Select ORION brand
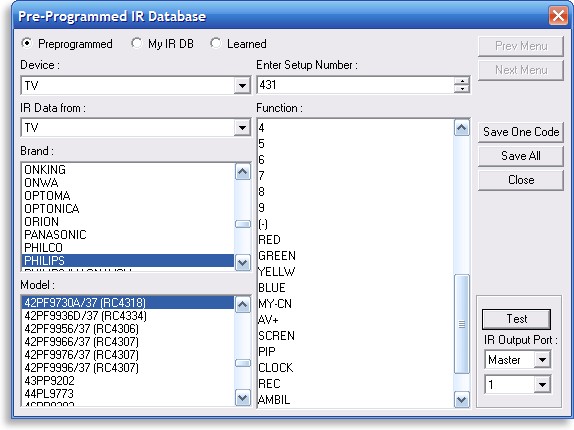The image size is (574, 430). coord(128,222)
